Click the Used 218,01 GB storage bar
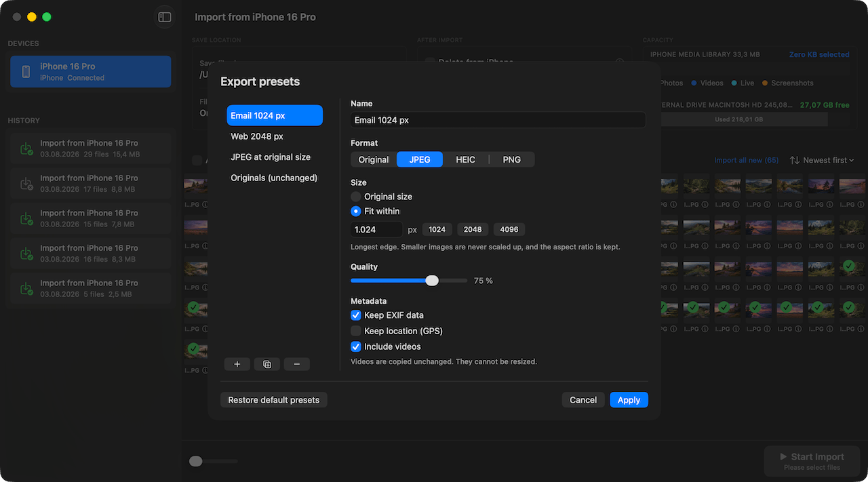 pos(738,119)
